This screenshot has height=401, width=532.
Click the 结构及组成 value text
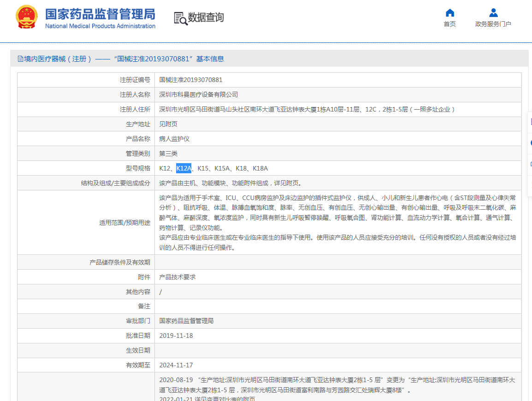[x=230, y=183]
